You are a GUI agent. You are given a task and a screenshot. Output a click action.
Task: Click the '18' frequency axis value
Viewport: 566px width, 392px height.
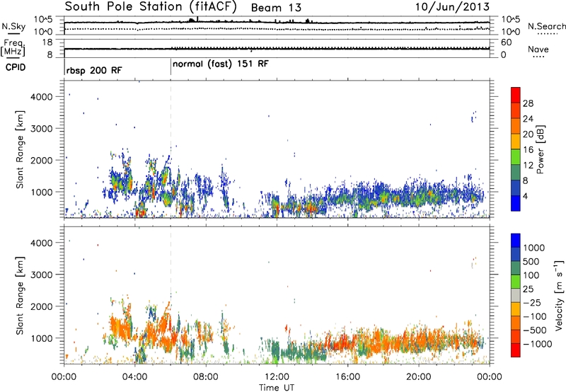[47, 42]
